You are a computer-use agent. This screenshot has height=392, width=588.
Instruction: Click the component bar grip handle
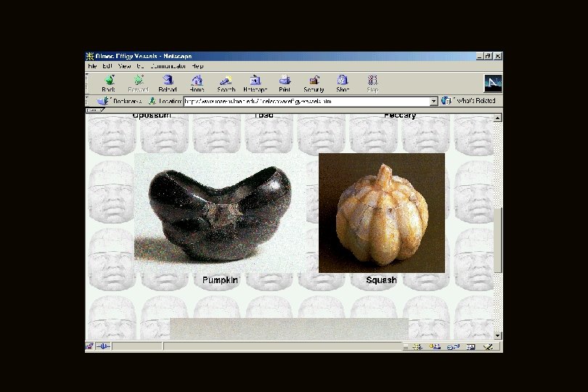pos(406,346)
